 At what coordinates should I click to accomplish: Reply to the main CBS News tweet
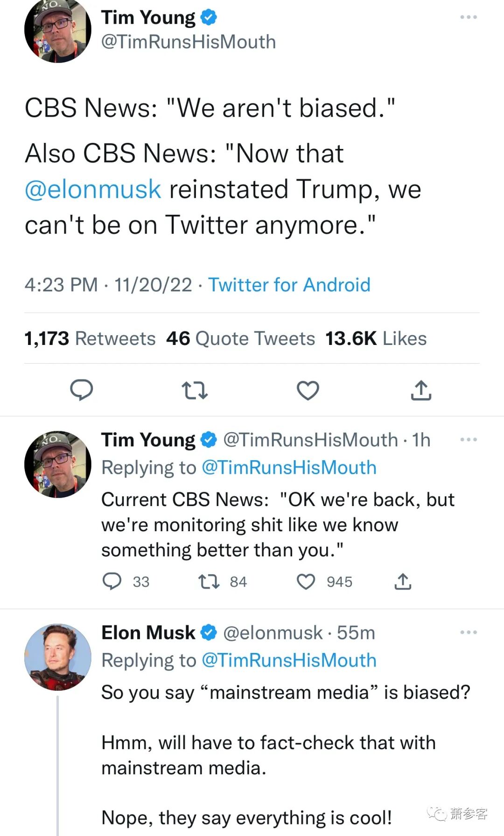pos(82,390)
